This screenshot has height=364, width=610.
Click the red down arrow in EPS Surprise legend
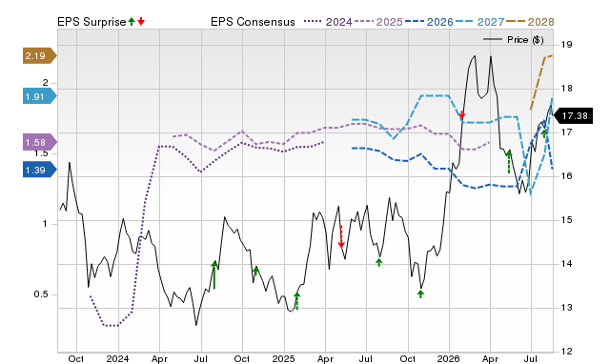coord(141,22)
